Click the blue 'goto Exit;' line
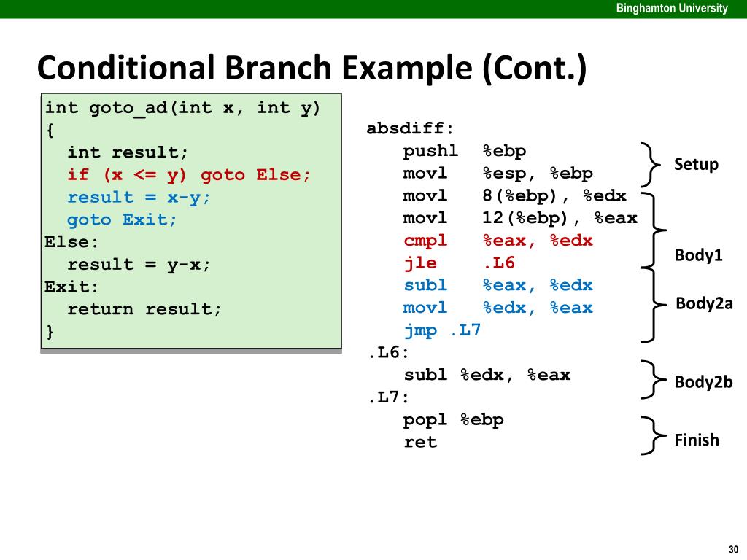Viewport: 747px width, 560px height. point(122,220)
